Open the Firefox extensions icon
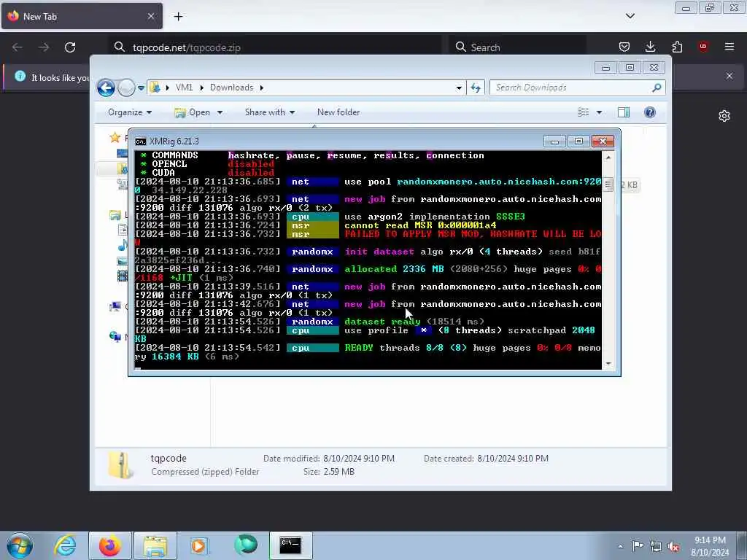The image size is (747, 560). (677, 47)
